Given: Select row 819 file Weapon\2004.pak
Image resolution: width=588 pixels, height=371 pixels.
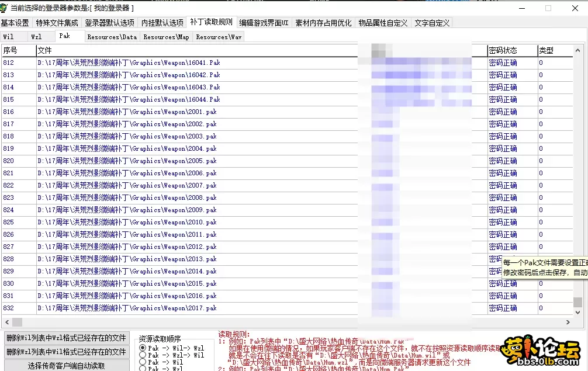Looking at the screenshot, I should 127,149.
